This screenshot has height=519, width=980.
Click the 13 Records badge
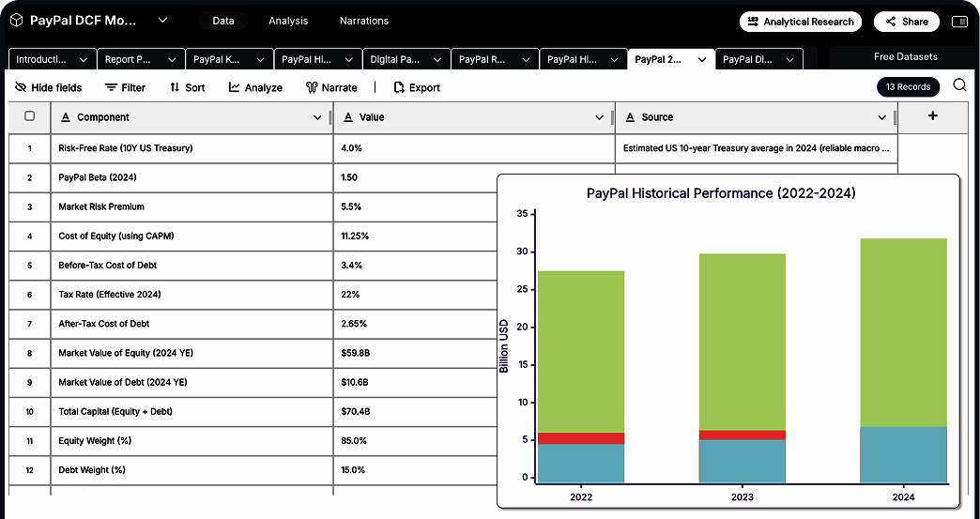[908, 86]
